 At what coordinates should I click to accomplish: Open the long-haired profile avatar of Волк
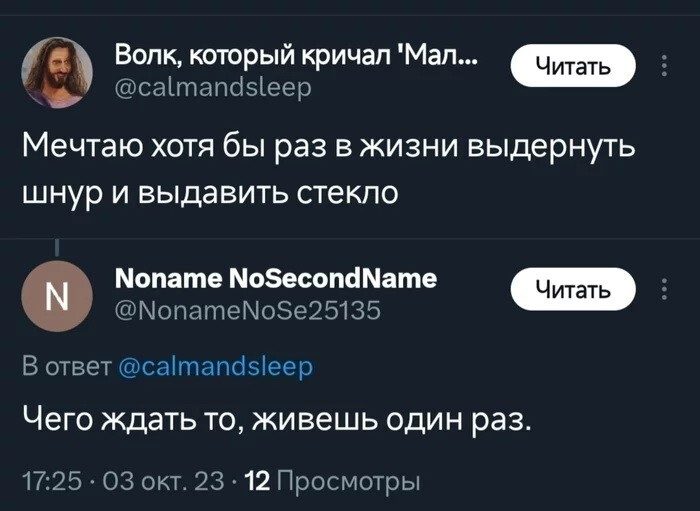[57, 72]
